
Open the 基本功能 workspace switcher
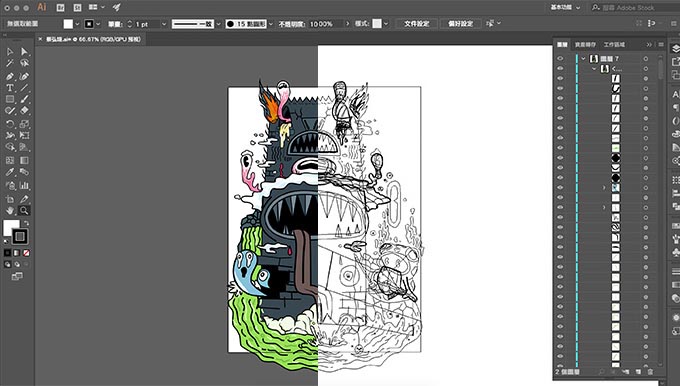pyautogui.click(x=565, y=7)
